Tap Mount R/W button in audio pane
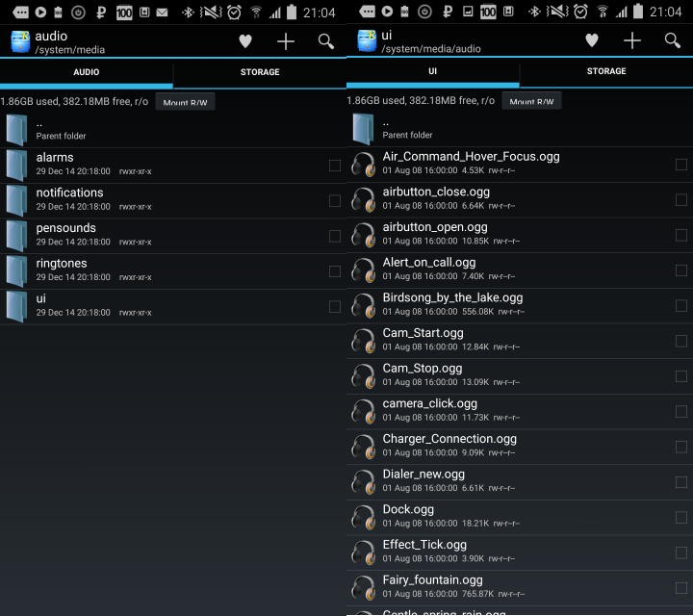Screen dimensions: 693x616 click(185, 102)
